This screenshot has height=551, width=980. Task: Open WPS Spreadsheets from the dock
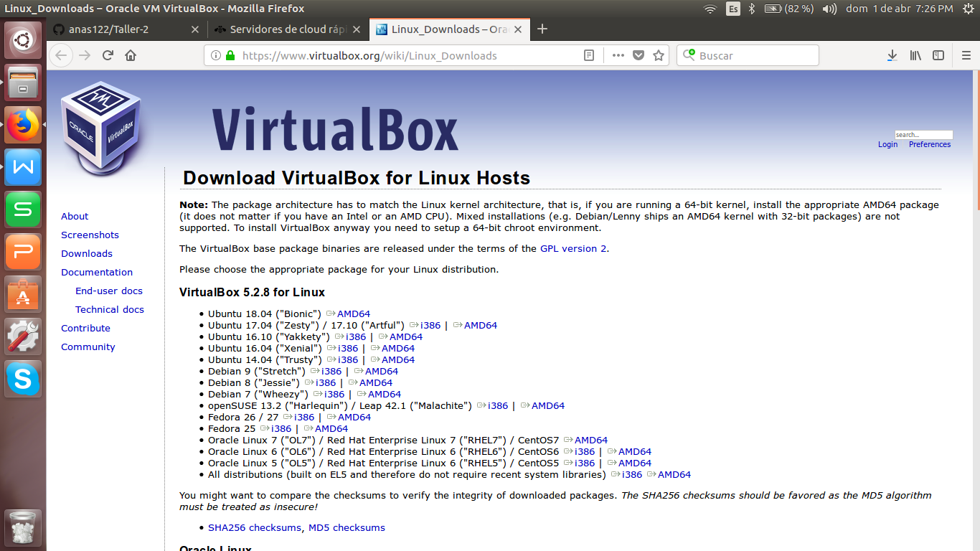coord(24,209)
